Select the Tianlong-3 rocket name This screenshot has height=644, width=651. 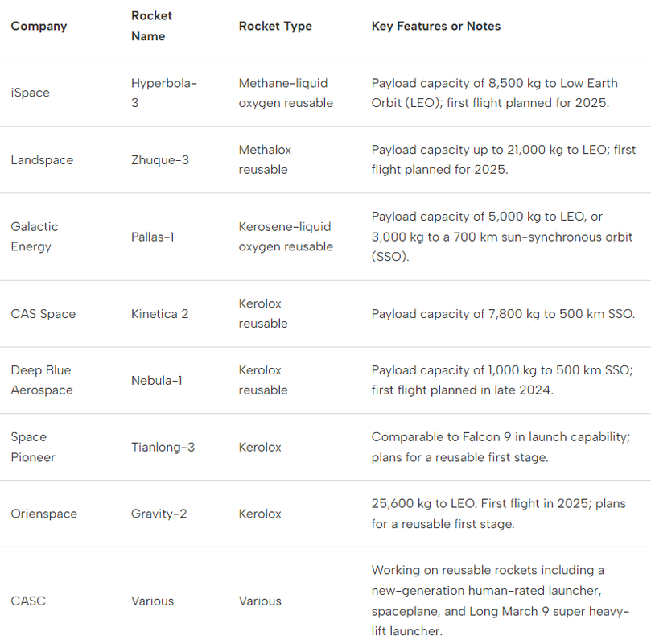click(163, 447)
